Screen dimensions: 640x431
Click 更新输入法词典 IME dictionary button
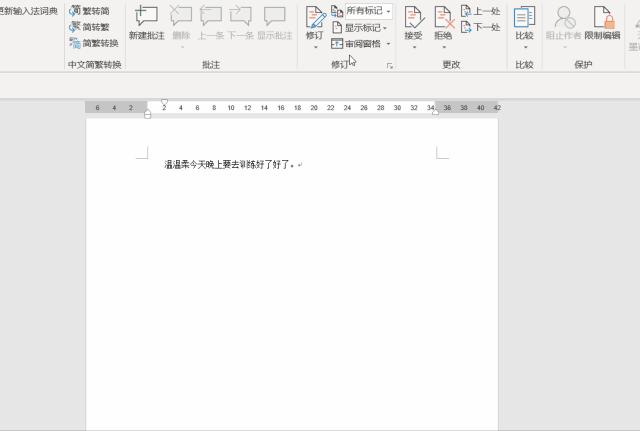point(29,11)
